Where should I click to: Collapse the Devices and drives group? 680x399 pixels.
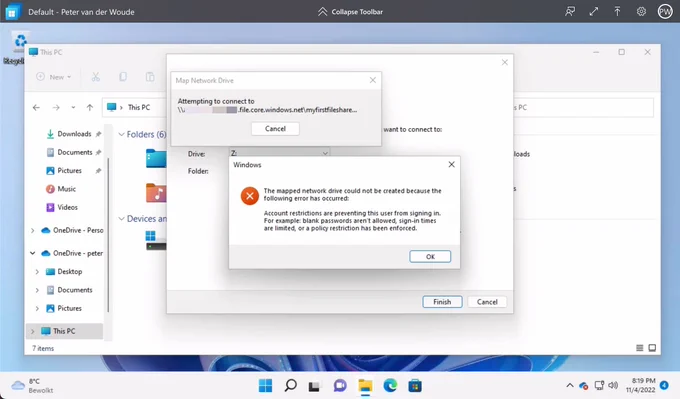tap(122, 219)
